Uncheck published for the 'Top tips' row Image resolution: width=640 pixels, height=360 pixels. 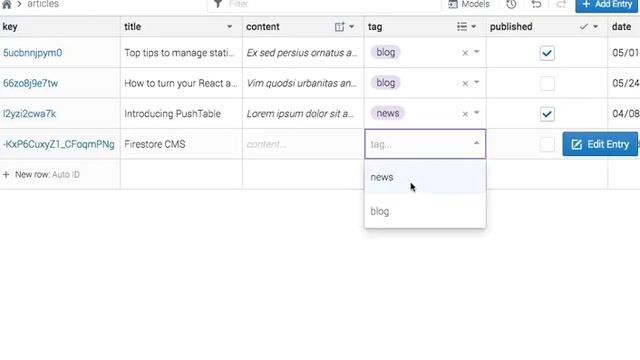(x=547, y=53)
